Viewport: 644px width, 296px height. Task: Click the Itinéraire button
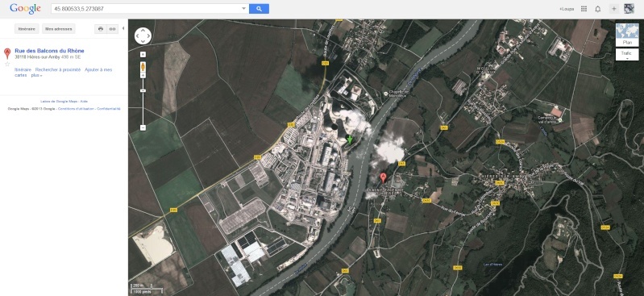[x=27, y=29]
